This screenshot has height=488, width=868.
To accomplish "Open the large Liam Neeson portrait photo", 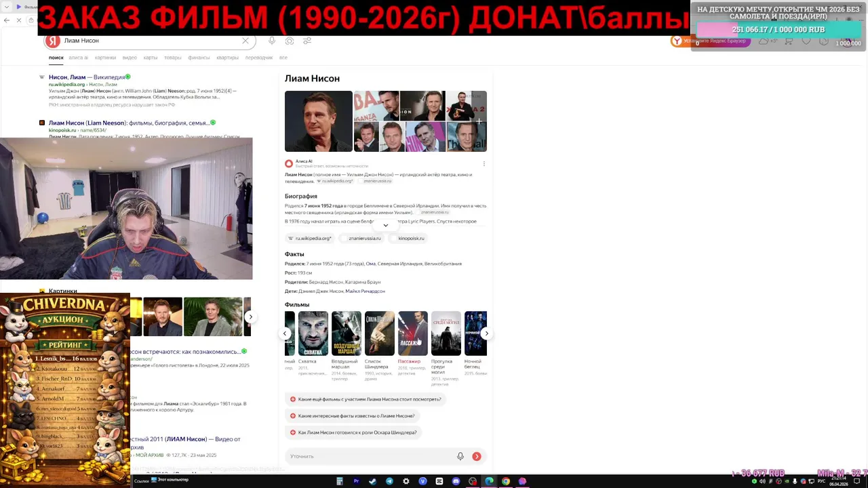I will (x=319, y=121).
